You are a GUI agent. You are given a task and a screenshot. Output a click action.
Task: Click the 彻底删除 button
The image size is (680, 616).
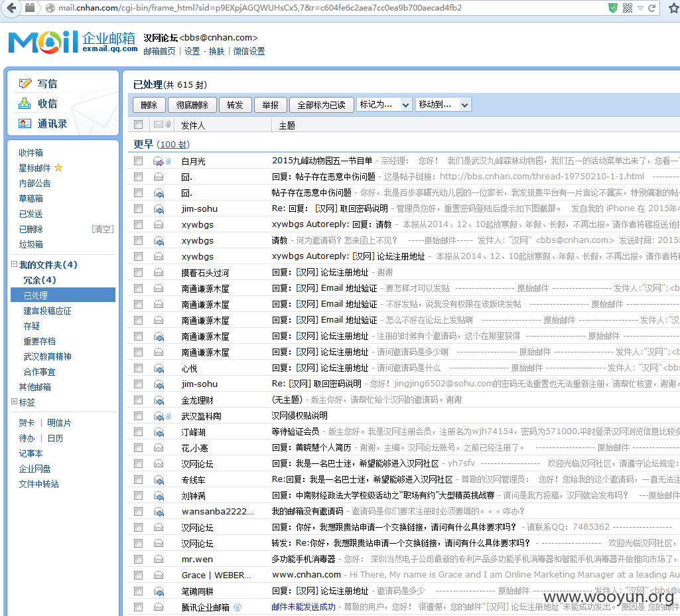point(192,105)
